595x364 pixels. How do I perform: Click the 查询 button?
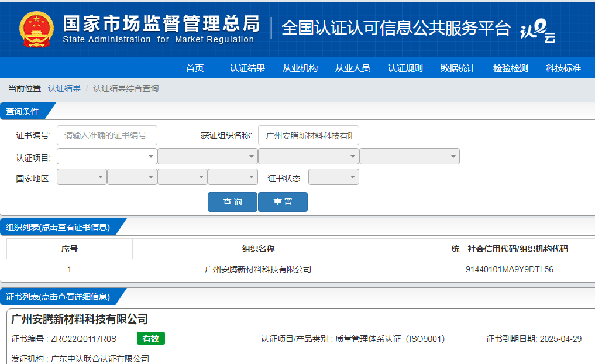coord(232,202)
